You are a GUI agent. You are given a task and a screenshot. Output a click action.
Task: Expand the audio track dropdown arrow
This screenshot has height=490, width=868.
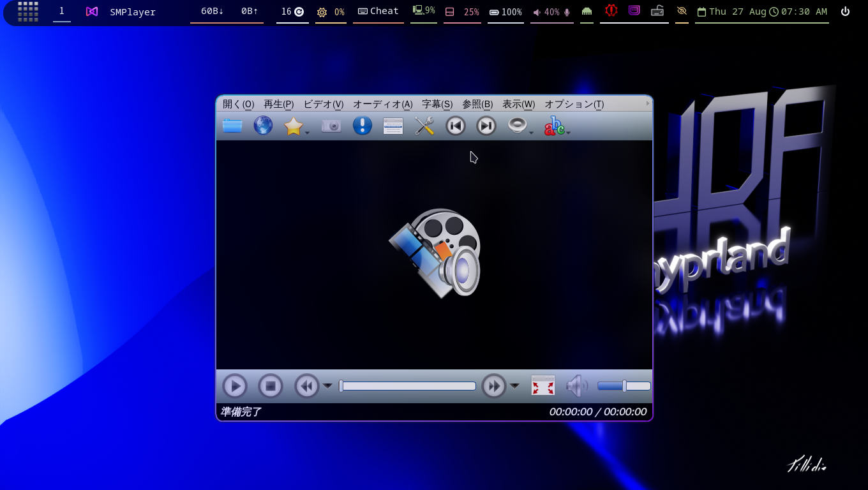[531, 133]
